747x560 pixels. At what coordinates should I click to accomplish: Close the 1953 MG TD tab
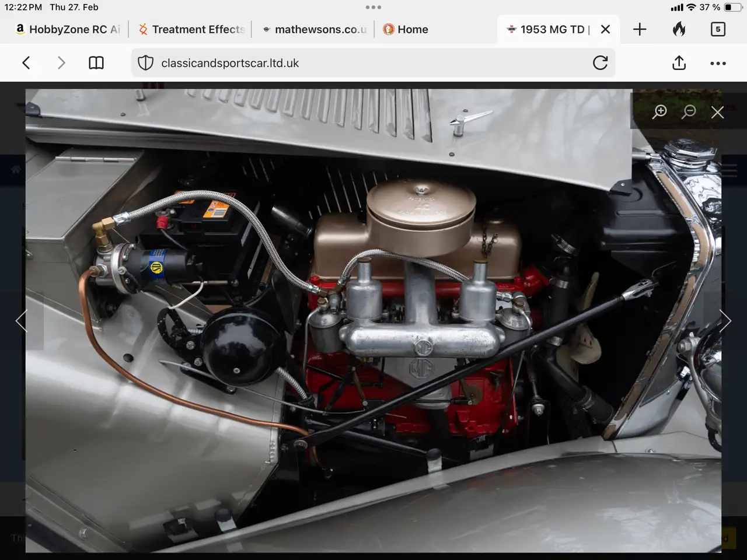606,29
